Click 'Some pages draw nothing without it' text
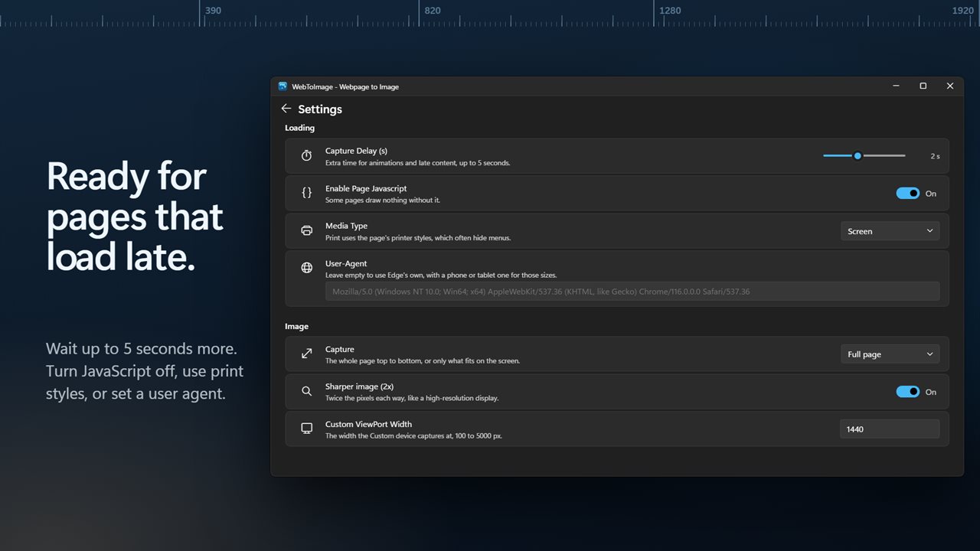The image size is (980, 551). click(383, 201)
